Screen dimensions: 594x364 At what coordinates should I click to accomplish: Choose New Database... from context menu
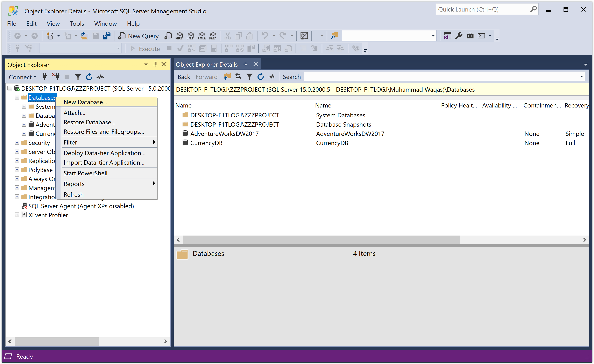[x=85, y=102]
